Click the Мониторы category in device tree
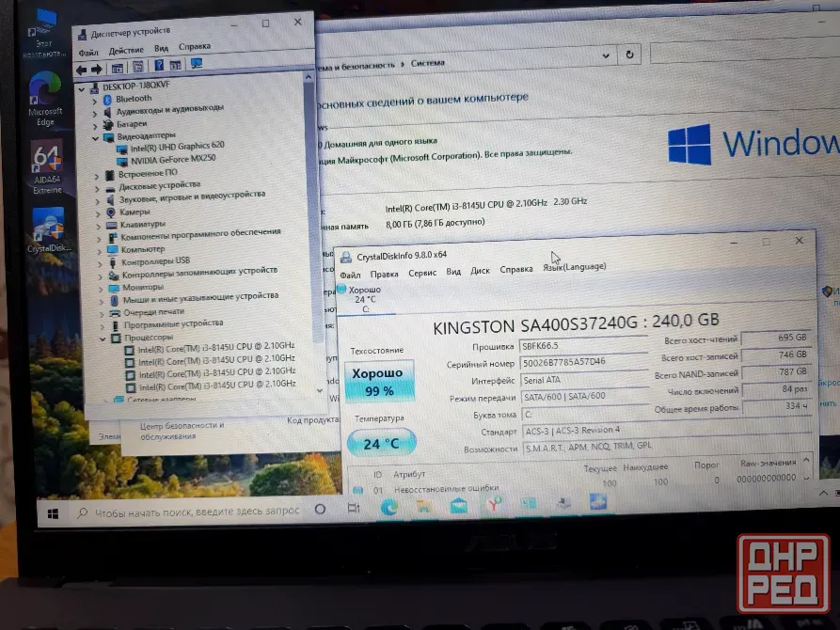Viewport: 840px width, 630px height. click(143, 287)
